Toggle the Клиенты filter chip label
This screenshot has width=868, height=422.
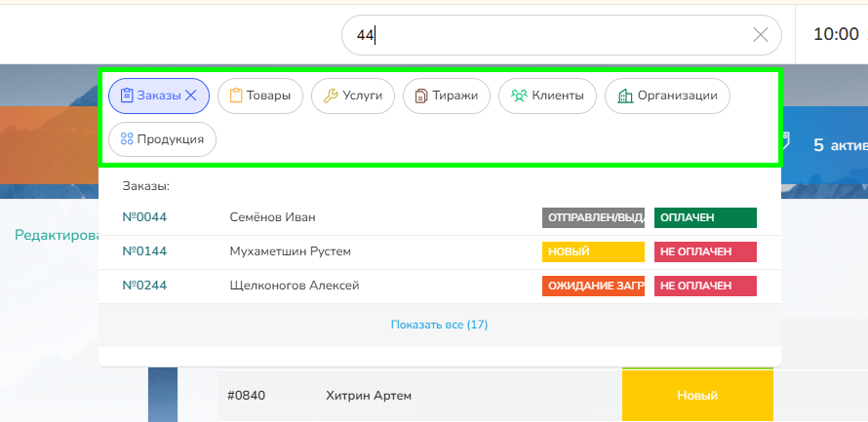click(x=557, y=96)
